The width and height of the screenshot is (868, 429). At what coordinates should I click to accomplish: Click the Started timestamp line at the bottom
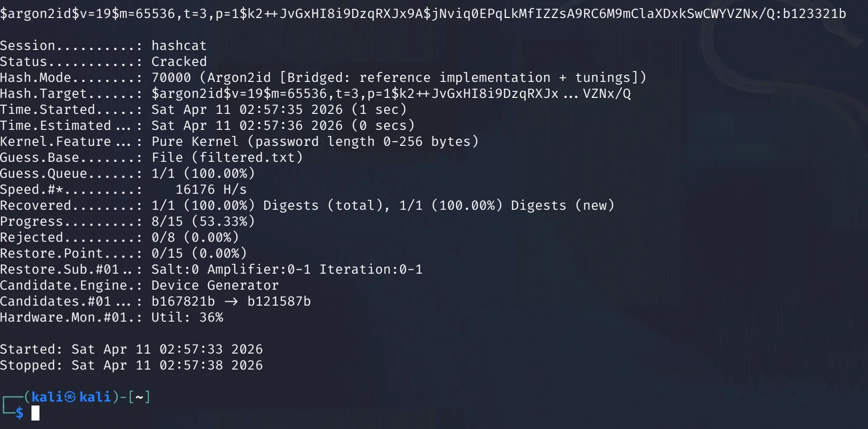(131, 349)
